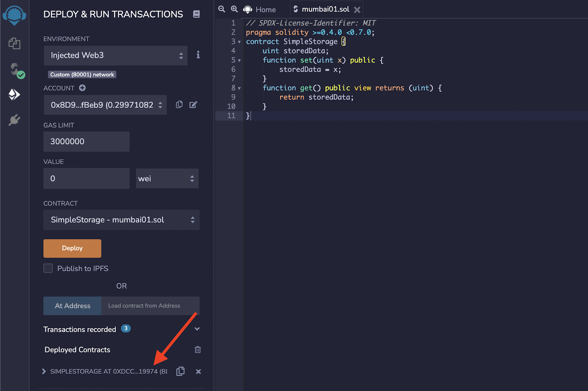Add a new account with plus icon
The width and height of the screenshot is (588, 391).
[x=82, y=88]
